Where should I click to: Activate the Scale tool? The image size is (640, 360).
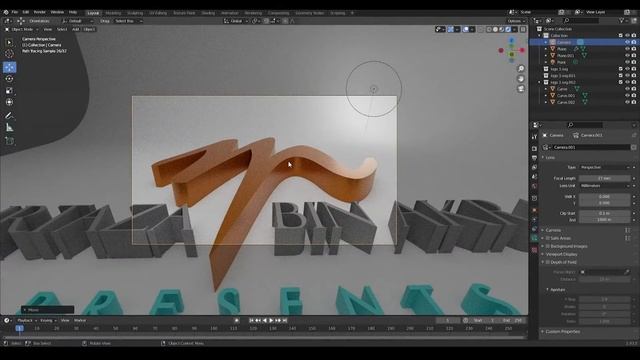9,91
